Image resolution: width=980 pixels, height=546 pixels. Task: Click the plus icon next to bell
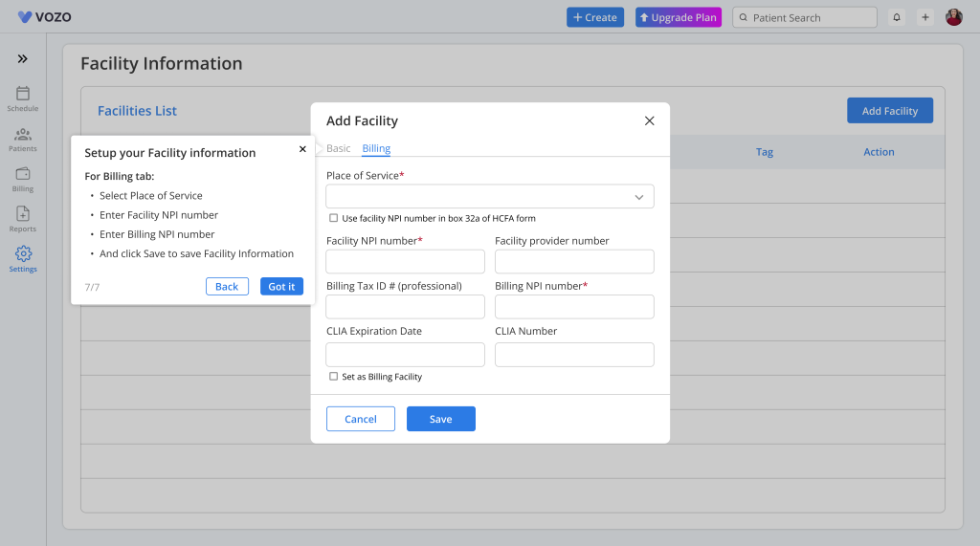925,17
